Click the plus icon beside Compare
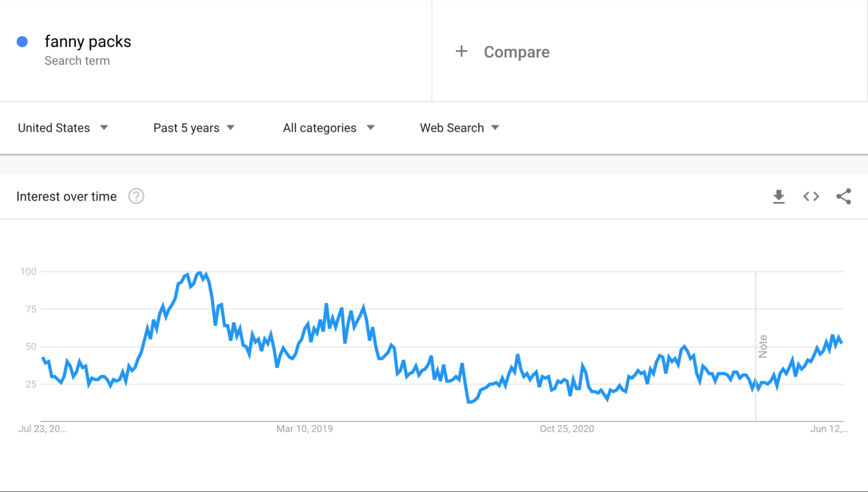 (x=461, y=52)
